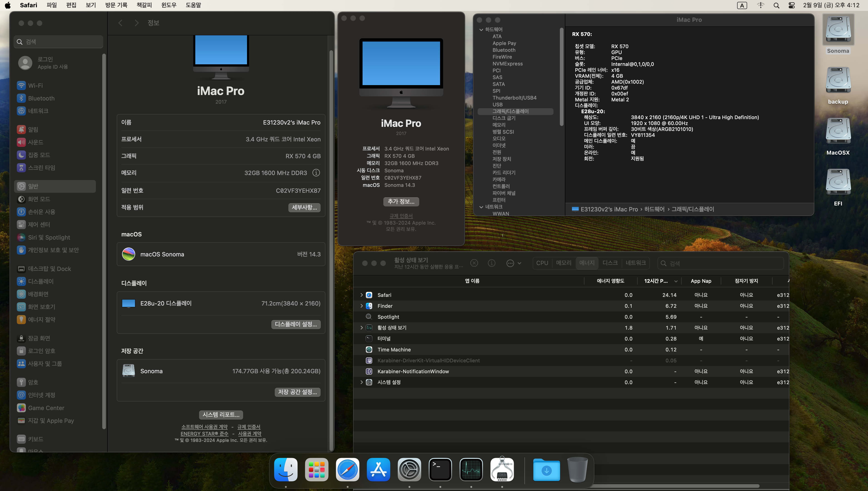The height and width of the screenshot is (491, 868).
Task: Click the inspect info icon in Activity Monitor
Action: tap(491, 263)
